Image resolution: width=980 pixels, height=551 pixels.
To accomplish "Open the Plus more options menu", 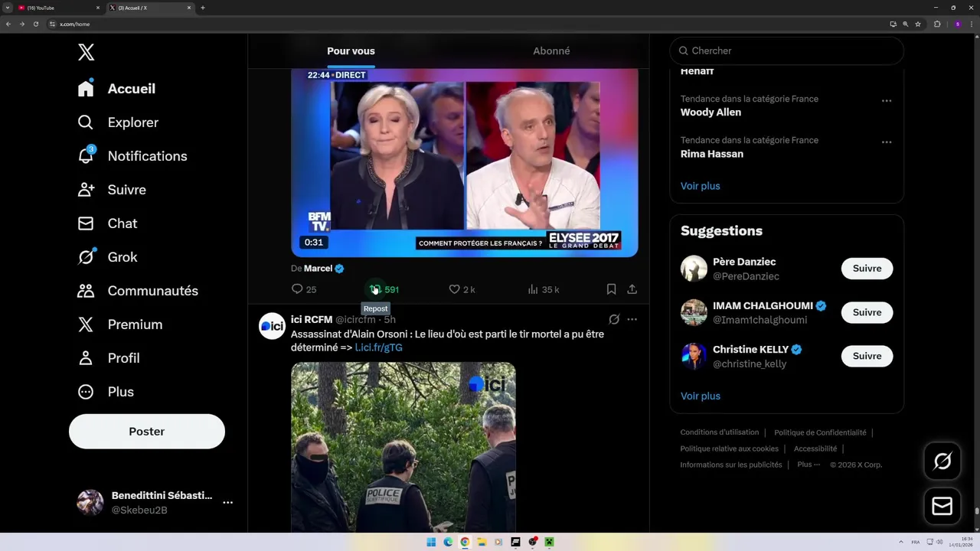I will [106, 392].
